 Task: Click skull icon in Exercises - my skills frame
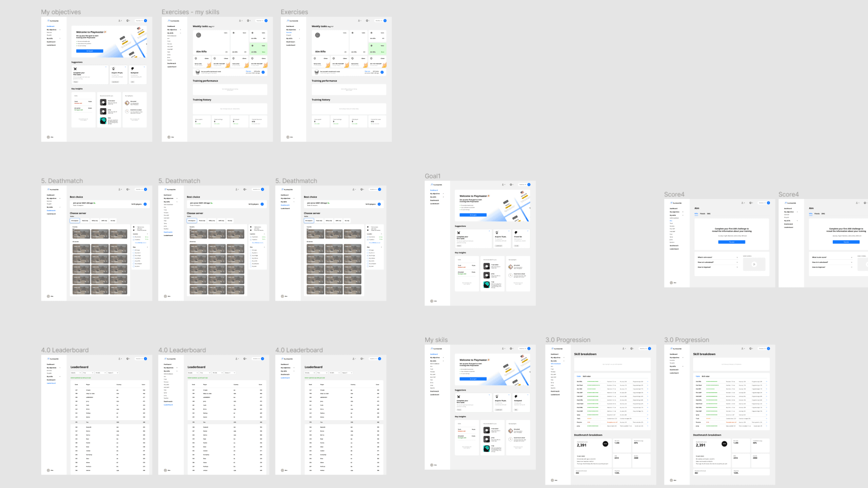[198, 72]
